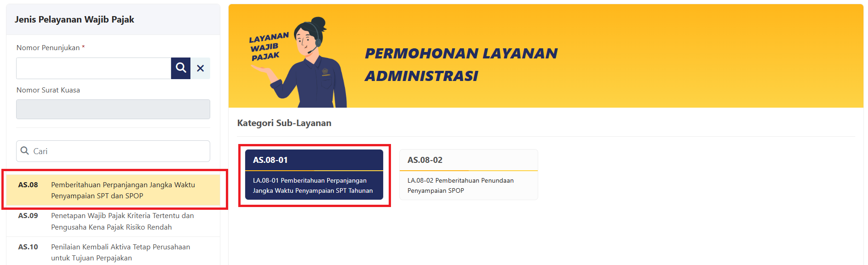
Task: Open the AS.08-02 sub-layanan card
Action: [x=469, y=174]
